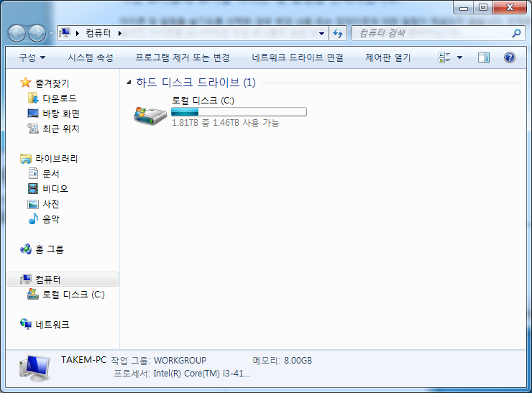Click the Intel(R) Core(TM) i3-41... processor text
The image size is (532, 393).
[x=201, y=374]
